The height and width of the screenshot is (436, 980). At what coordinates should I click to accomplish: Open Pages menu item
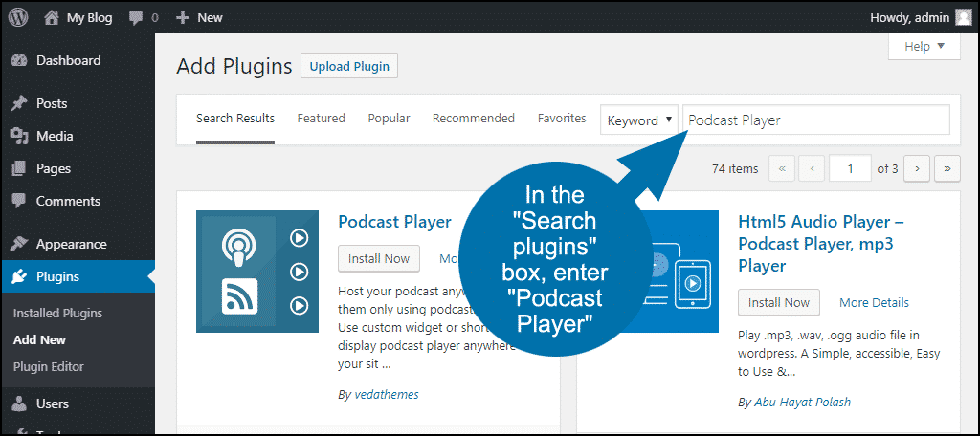click(78, 168)
